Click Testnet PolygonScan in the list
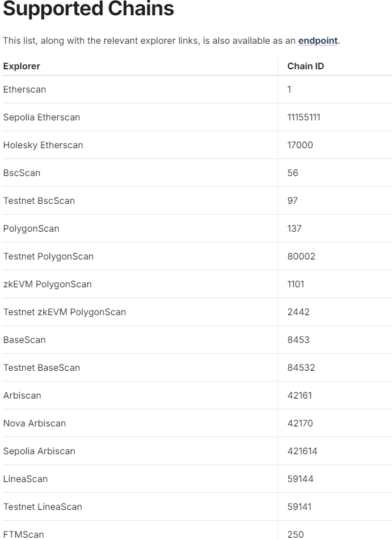The image size is (392, 540). pos(48,257)
